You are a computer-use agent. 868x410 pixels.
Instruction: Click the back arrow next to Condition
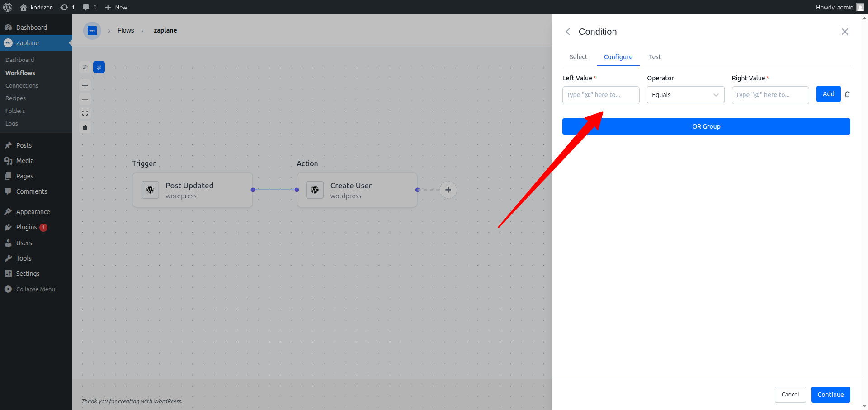pyautogui.click(x=568, y=32)
